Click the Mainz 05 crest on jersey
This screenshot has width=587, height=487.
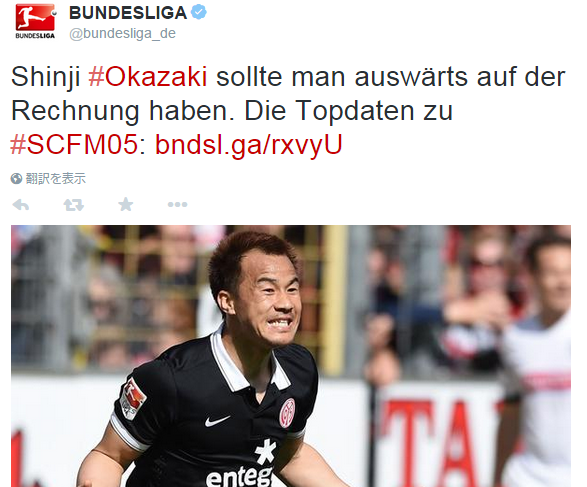pos(288,413)
